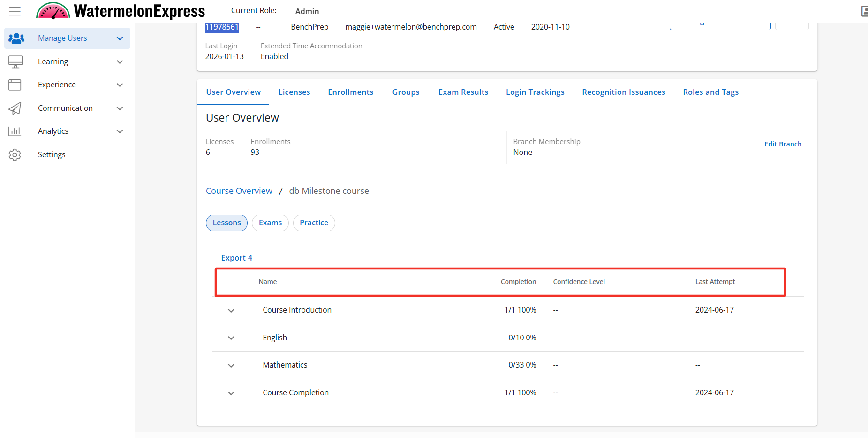Click the Experience window icon

coord(15,85)
